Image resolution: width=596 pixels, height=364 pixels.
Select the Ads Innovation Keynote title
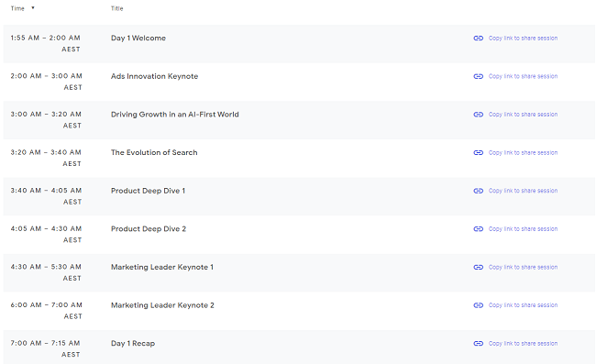coord(154,76)
